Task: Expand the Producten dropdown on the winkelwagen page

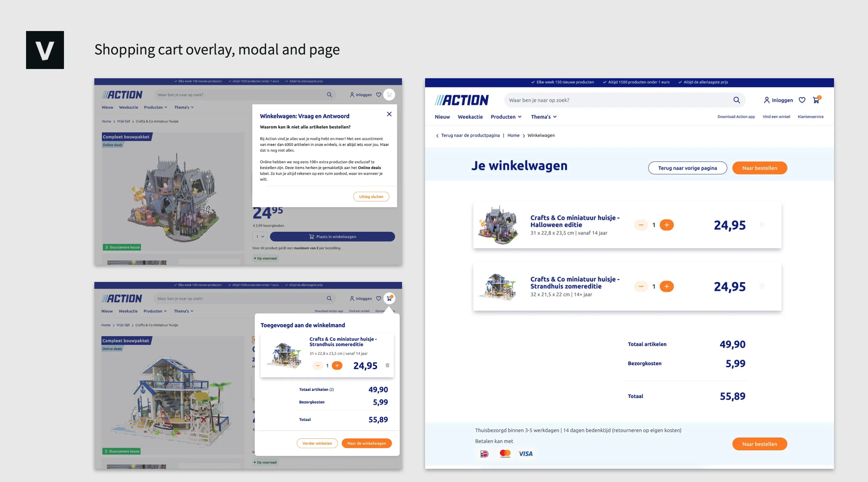Action: click(506, 117)
